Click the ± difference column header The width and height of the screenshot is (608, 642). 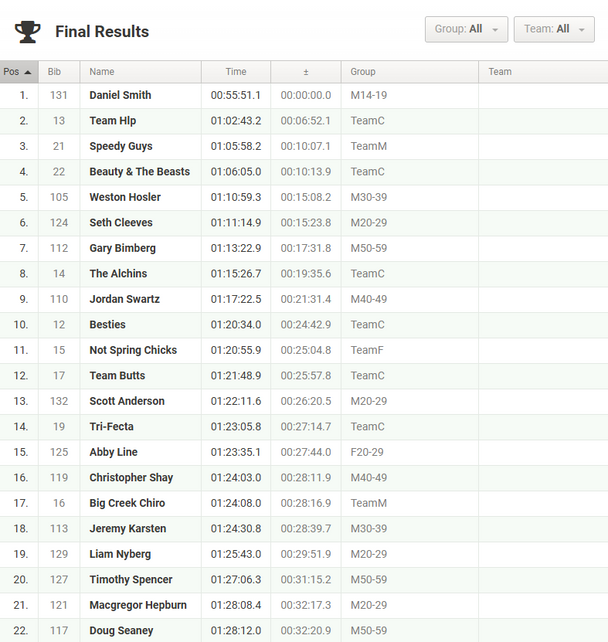pyautogui.click(x=306, y=72)
